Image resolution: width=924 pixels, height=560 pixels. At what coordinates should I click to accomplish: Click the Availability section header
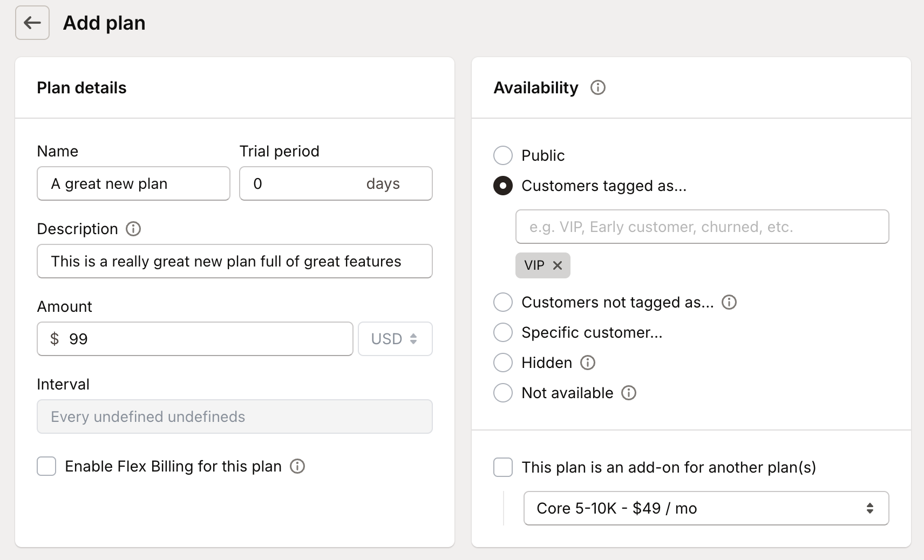535,87
